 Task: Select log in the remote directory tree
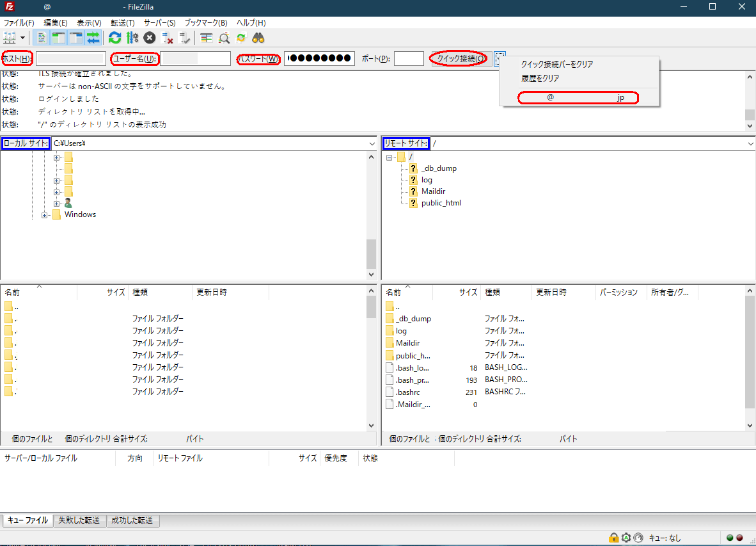tap(427, 180)
